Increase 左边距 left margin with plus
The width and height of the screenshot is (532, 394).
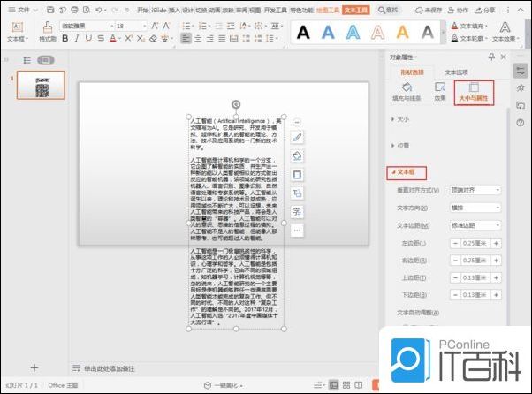496,243
